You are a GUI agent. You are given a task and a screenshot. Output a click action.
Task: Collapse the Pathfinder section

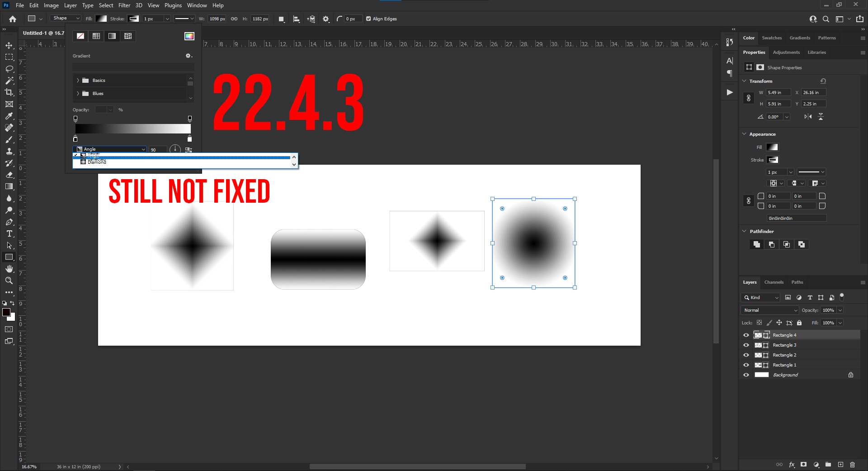(x=745, y=231)
